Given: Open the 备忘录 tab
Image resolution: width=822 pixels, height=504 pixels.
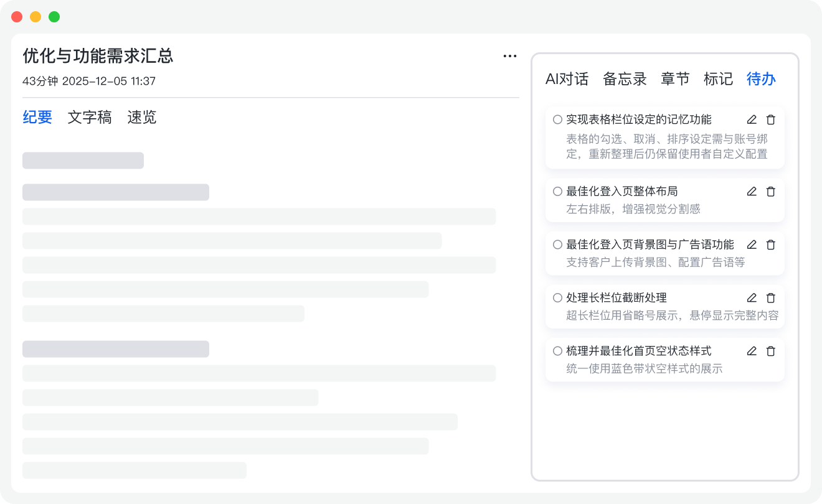Looking at the screenshot, I should pos(625,79).
